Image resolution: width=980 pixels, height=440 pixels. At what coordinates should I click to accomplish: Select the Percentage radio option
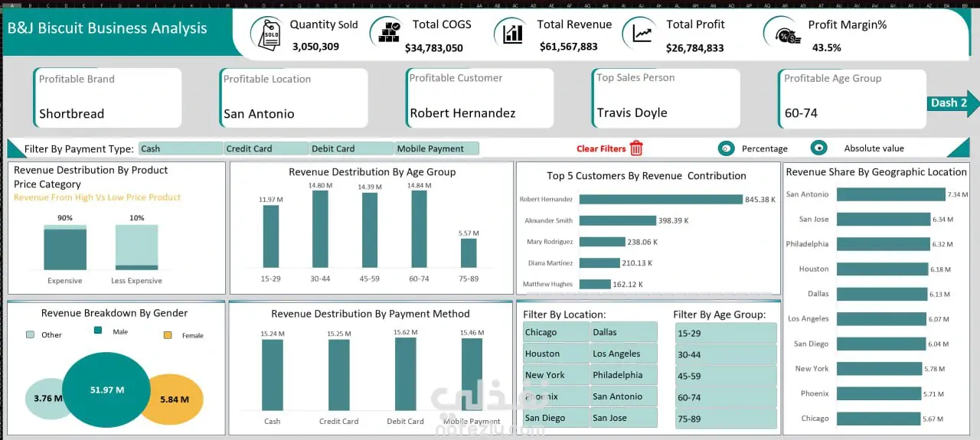(x=725, y=148)
